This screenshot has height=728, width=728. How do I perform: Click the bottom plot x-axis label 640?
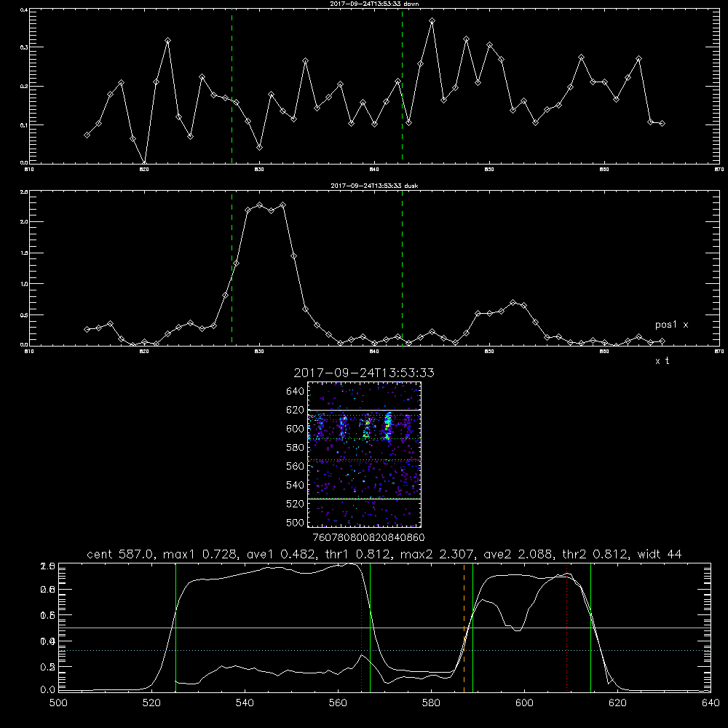click(711, 703)
